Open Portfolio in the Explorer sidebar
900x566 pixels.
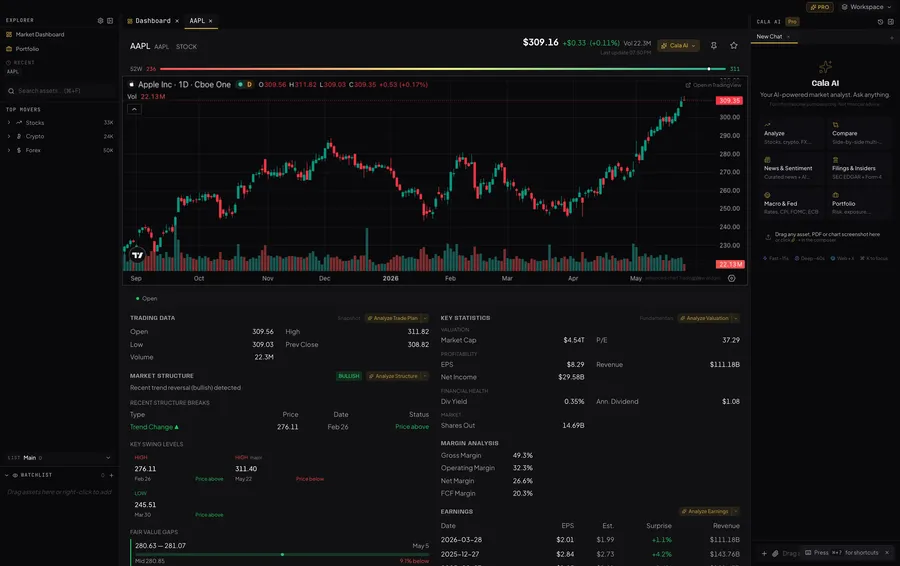[x=27, y=49]
